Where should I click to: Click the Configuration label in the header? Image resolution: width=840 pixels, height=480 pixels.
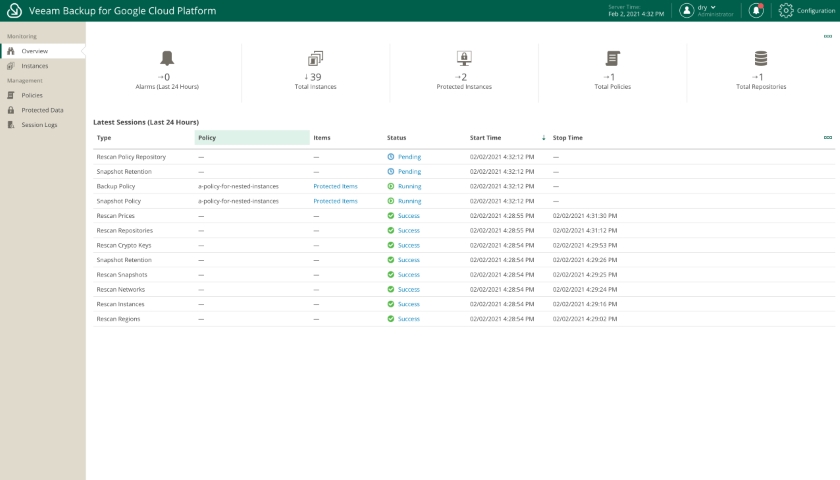(x=815, y=11)
